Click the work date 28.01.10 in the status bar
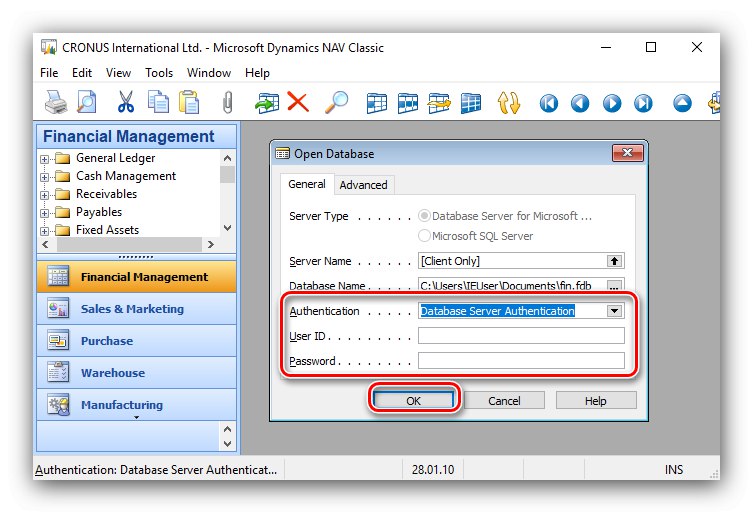Image resolution: width=753 pixels, height=513 pixels. [x=433, y=469]
